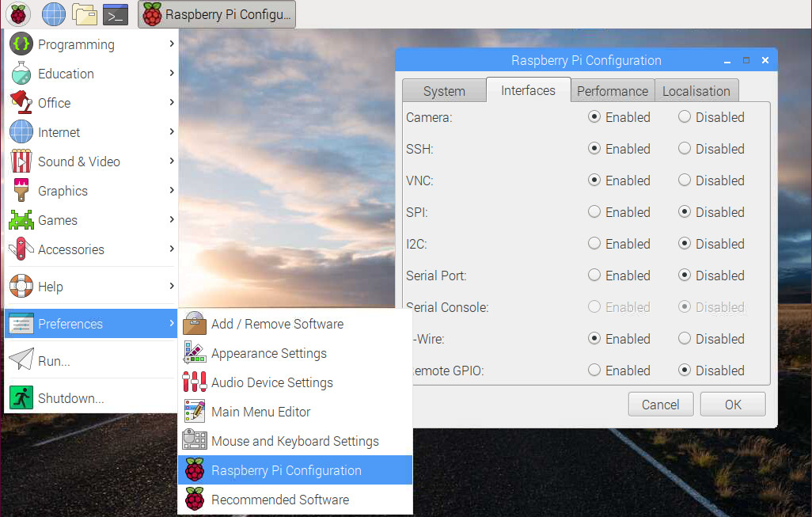Image resolution: width=812 pixels, height=517 pixels.
Task: Click the Help lifebuoy icon
Action: 21,286
